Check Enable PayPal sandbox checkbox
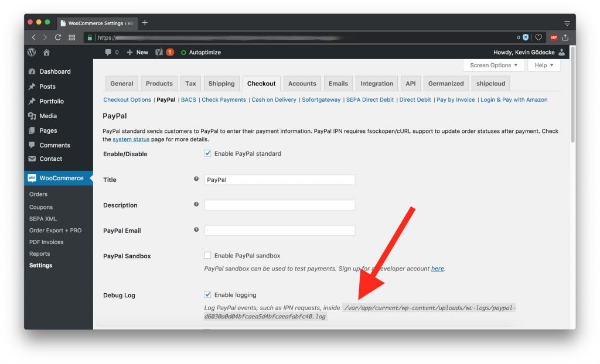 click(207, 255)
